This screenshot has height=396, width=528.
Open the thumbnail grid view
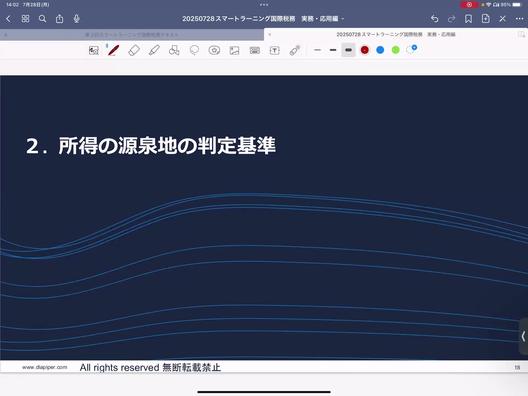[25, 19]
